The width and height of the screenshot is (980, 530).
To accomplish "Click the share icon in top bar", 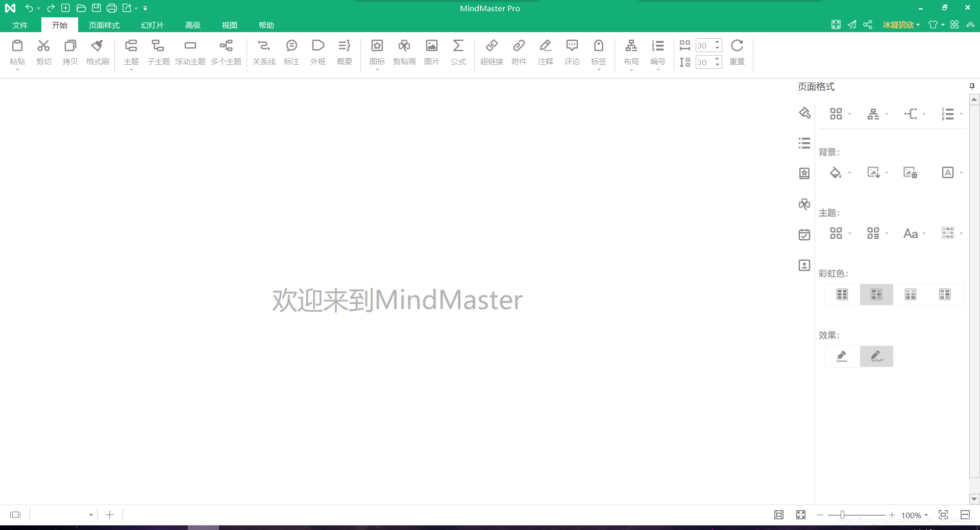I will (868, 24).
